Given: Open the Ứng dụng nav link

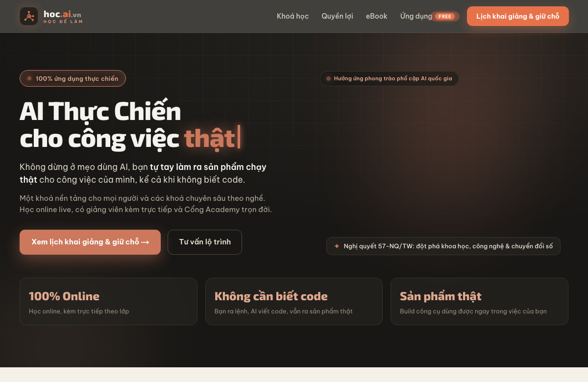Looking at the screenshot, I should tap(416, 16).
